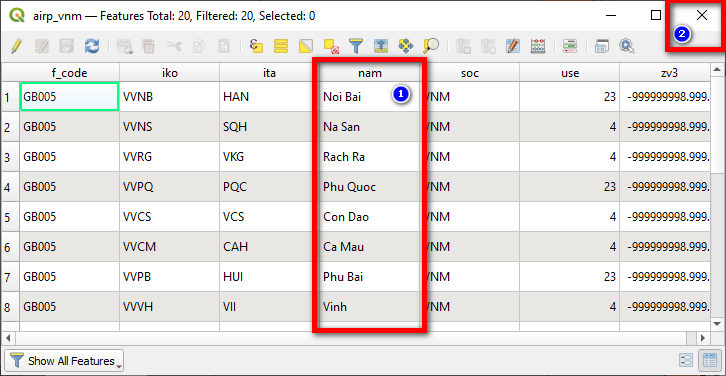This screenshot has width=726, height=376.
Task: Click the Organize columns pencil-table icon
Action: [x=513, y=46]
